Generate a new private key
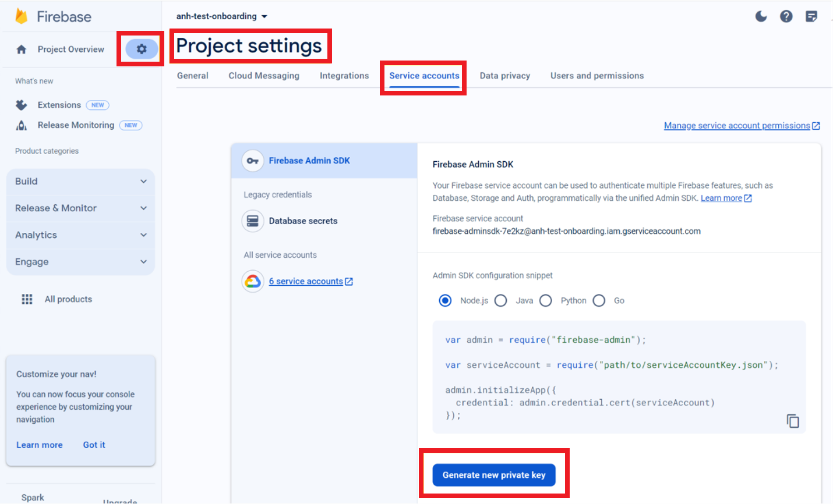Image resolution: width=833 pixels, height=504 pixels. click(x=493, y=474)
